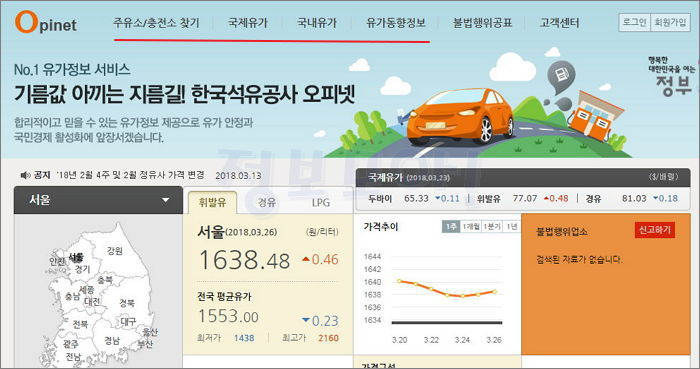Open 유가동향정보 menu

coord(396,23)
